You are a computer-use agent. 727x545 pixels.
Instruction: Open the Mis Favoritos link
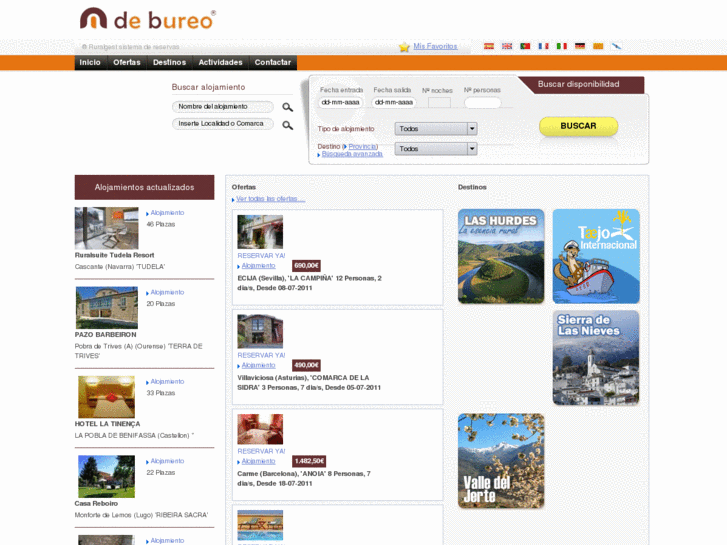[435, 46]
